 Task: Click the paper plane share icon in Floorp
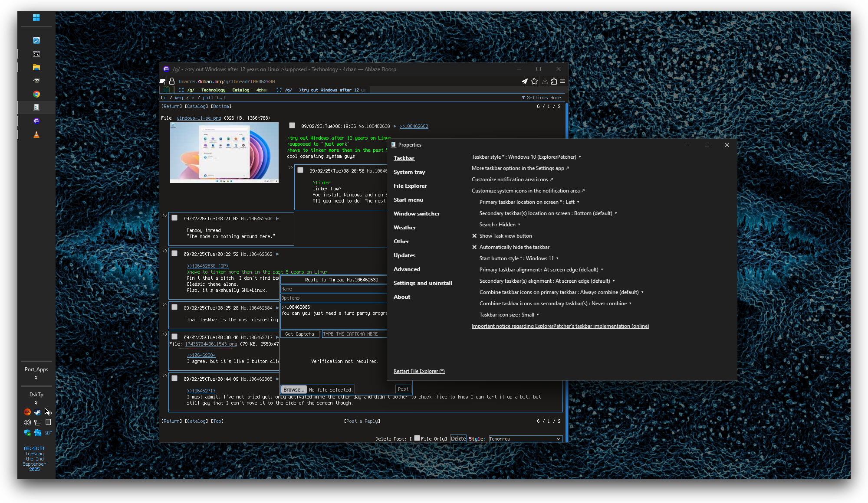point(524,81)
